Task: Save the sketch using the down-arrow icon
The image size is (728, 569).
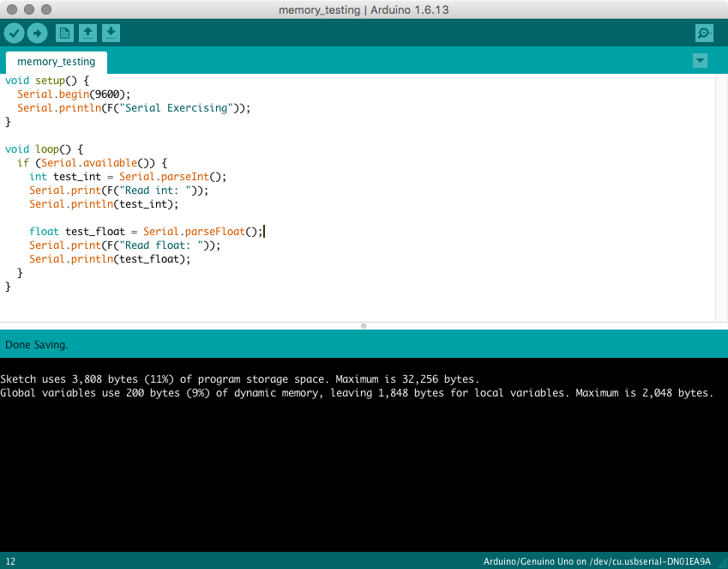Action: [x=111, y=33]
